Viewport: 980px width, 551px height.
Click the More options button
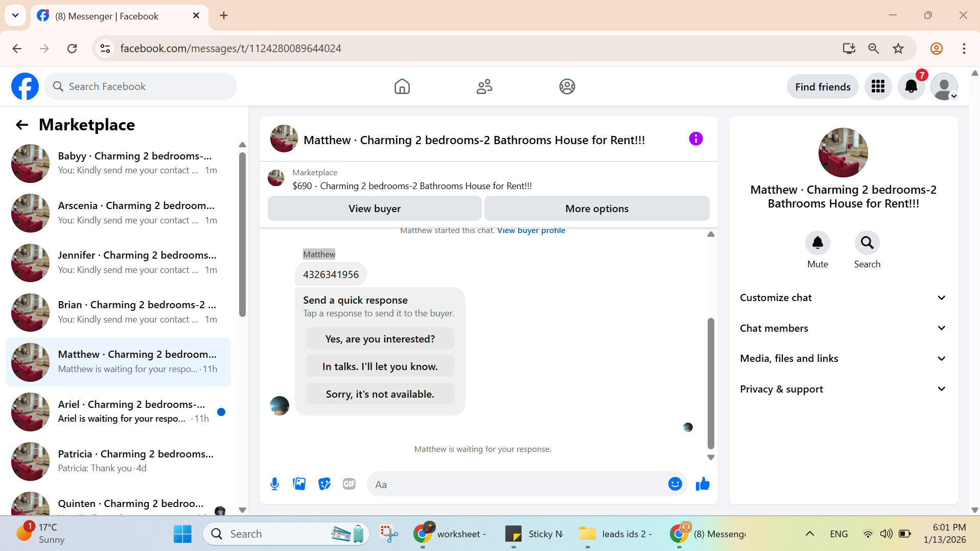597,209
